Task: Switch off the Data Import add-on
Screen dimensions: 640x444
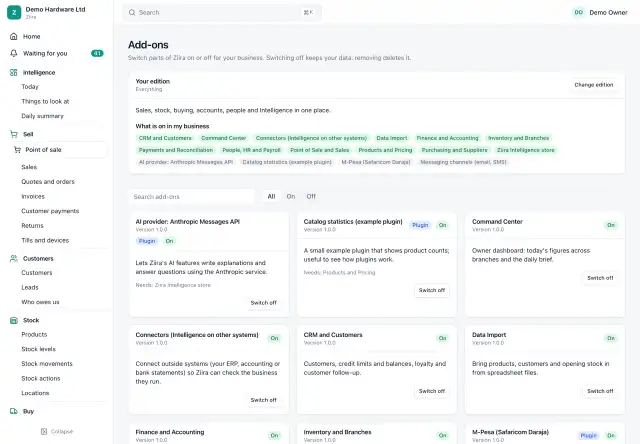Action: (x=600, y=391)
